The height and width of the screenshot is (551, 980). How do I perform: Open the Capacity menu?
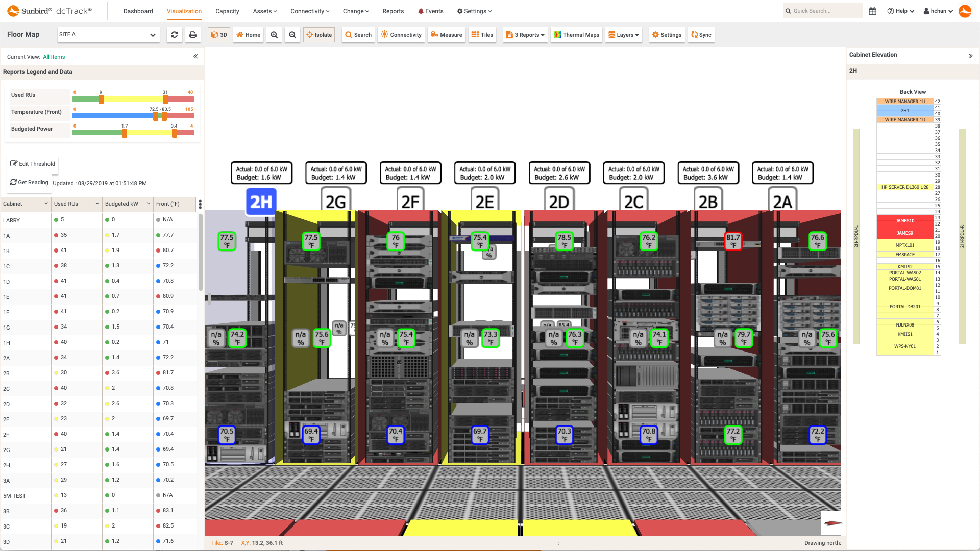pyautogui.click(x=227, y=11)
